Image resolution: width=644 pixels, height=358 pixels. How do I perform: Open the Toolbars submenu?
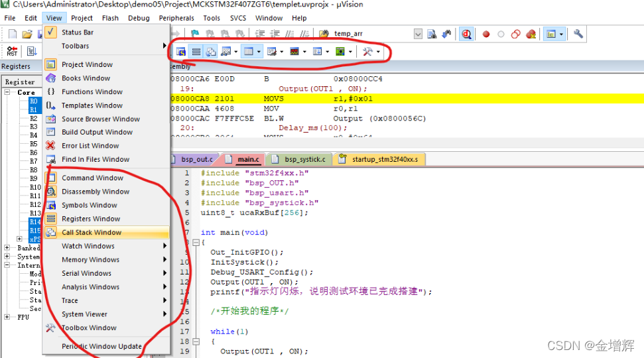click(x=107, y=46)
